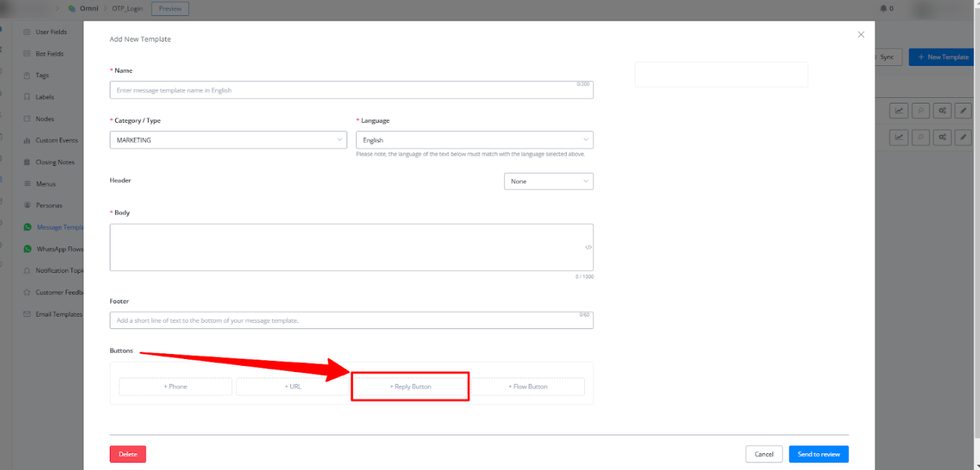Add a Phone button
This screenshot has width=980, height=470.
click(x=176, y=387)
